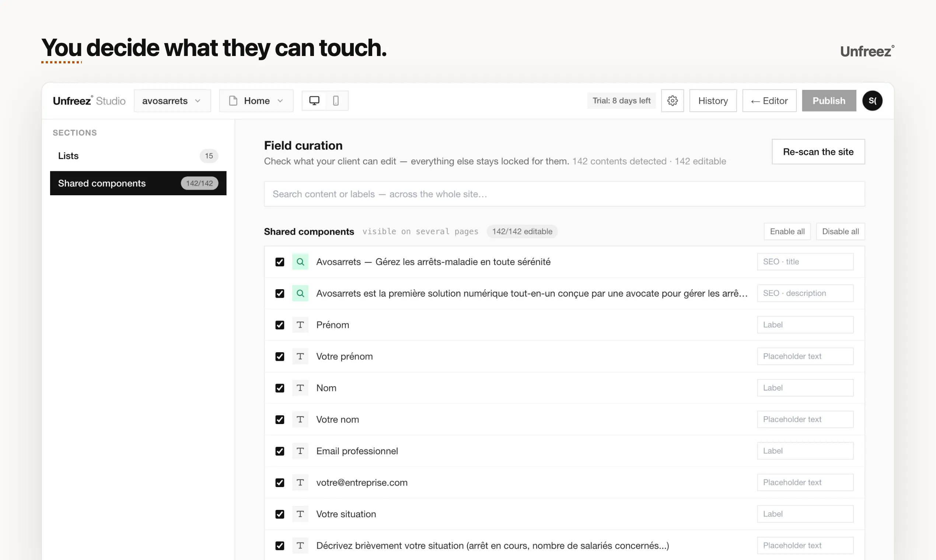Image resolution: width=936 pixels, height=560 pixels.
Task: Click text 'visible on several pages'
Action: pos(420,231)
